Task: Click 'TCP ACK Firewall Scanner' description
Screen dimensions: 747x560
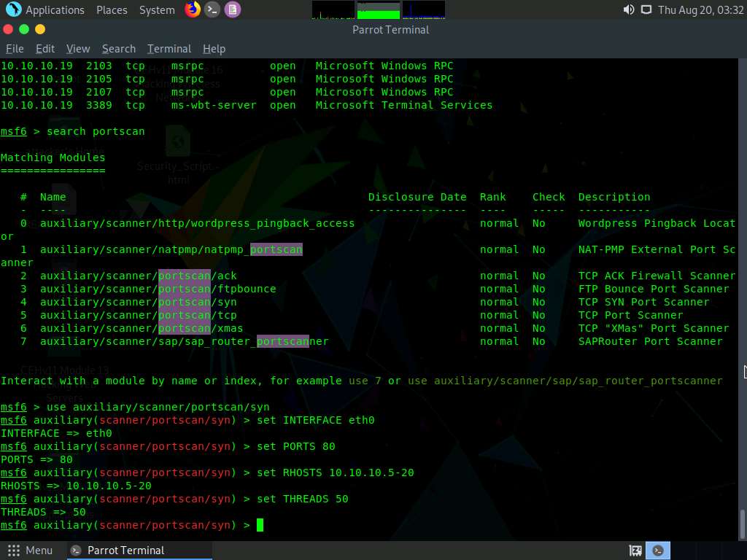Action: tap(657, 276)
